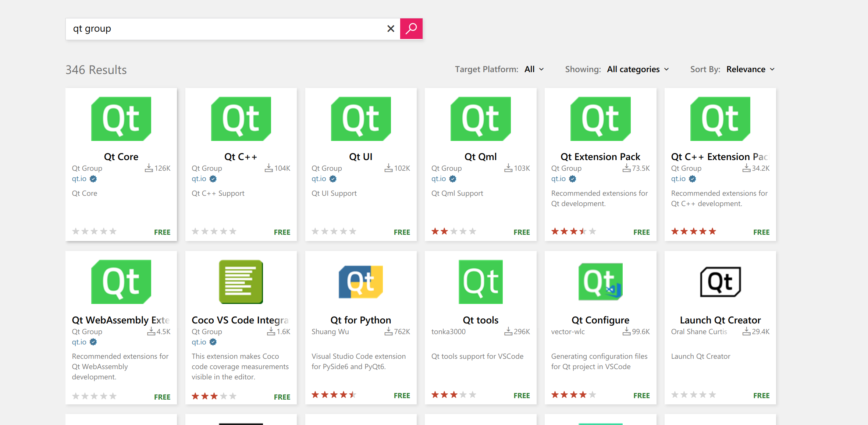Click the Qt Core extension logo
The height and width of the screenshot is (425, 868).
(x=121, y=119)
